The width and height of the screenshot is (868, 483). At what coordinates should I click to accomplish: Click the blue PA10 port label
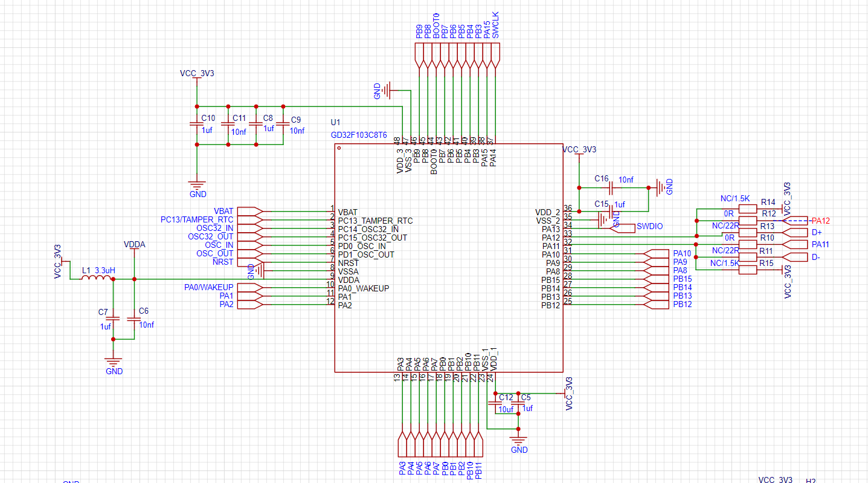(x=682, y=253)
